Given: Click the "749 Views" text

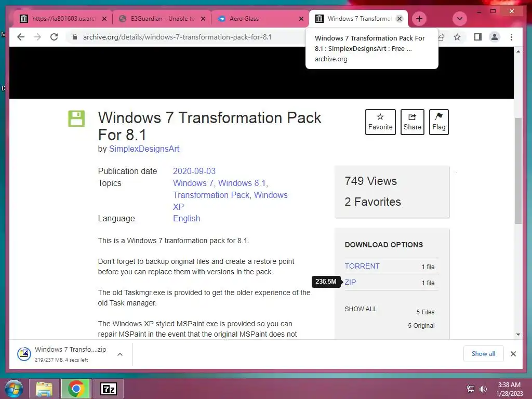Looking at the screenshot, I should click(370, 181).
